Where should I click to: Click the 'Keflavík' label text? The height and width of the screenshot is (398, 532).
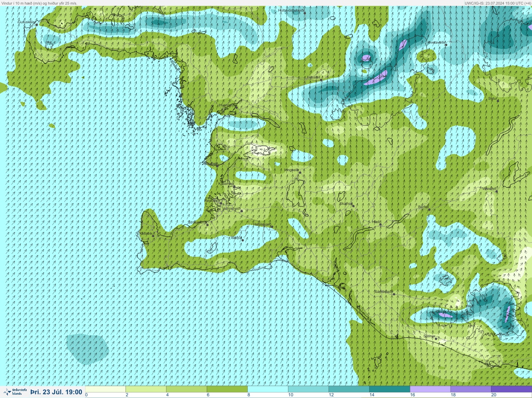click(x=146, y=233)
